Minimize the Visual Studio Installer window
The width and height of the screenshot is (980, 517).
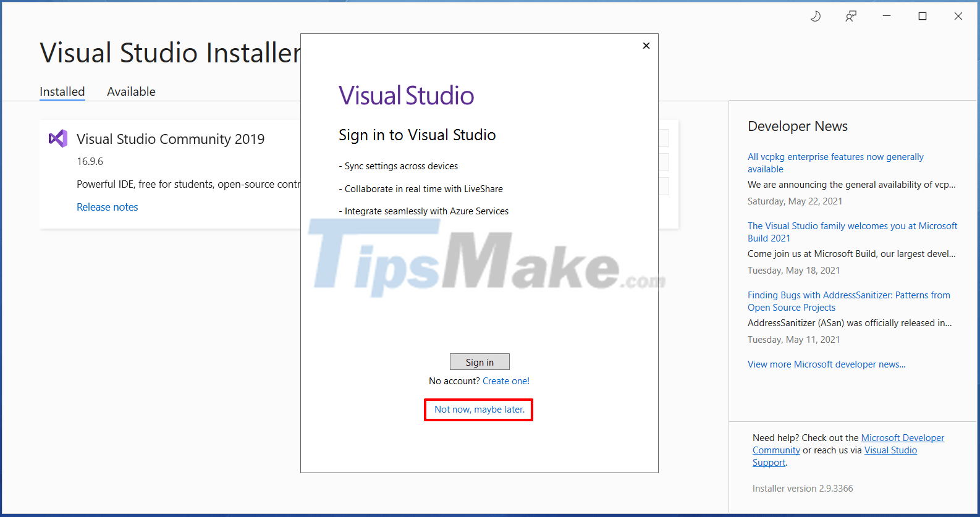pos(887,17)
